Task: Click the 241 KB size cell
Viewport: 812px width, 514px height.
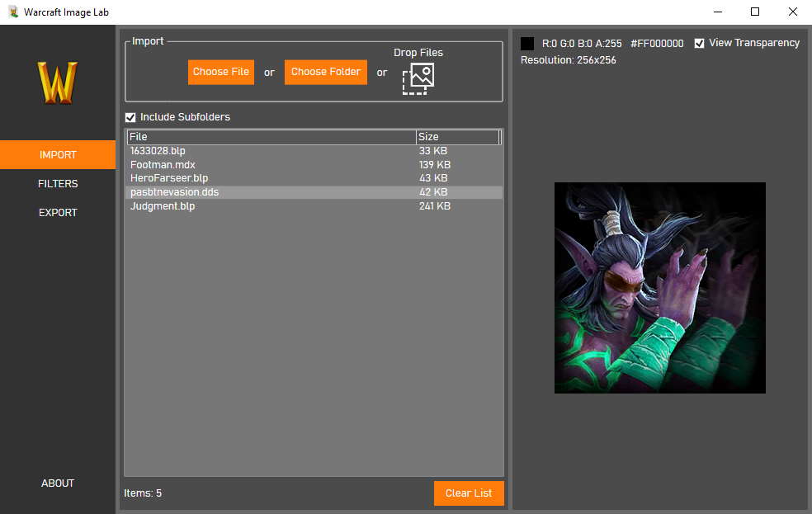Action: 435,206
